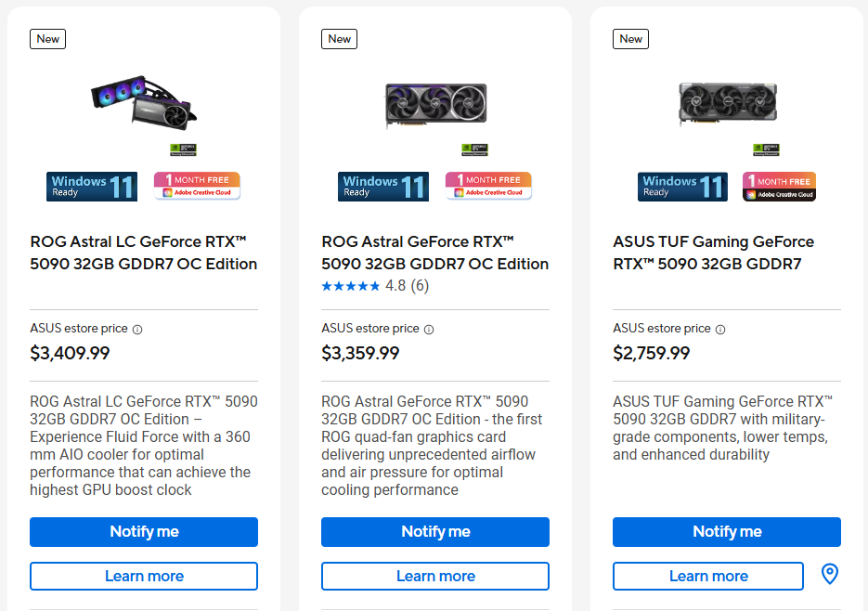Click Learn more under ROG Astral LC

click(144, 576)
